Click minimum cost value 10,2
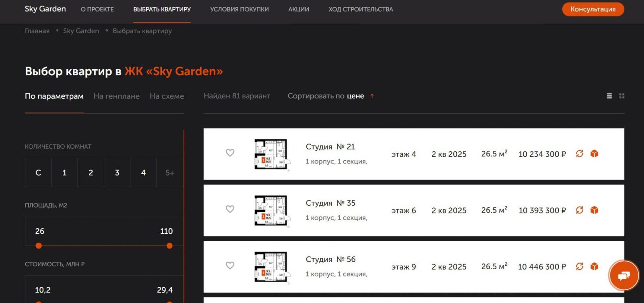The height and width of the screenshot is (303, 644). [x=43, y=290]
